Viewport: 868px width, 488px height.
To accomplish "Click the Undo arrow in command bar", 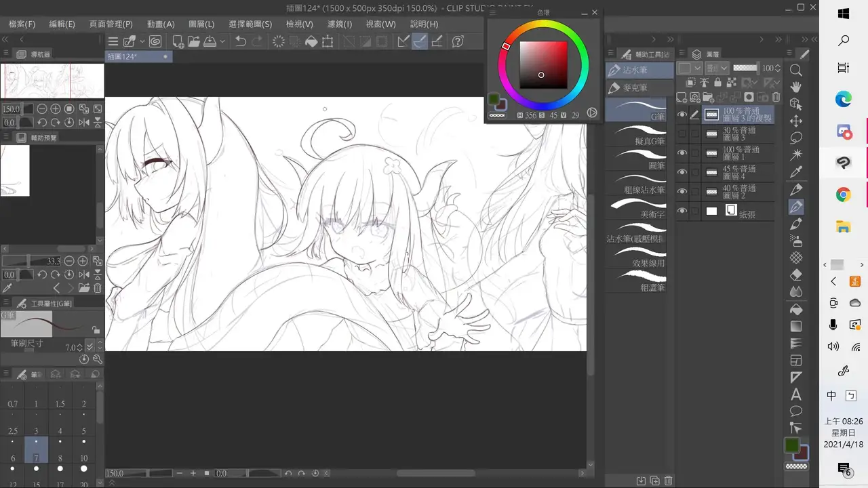I will pyautogui.click(x=240, y=41).
